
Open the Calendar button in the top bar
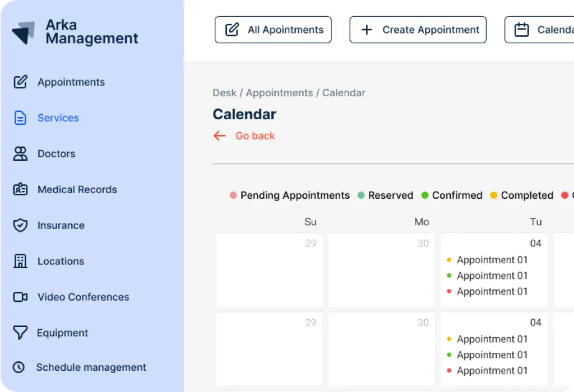(x=539, y=30)
